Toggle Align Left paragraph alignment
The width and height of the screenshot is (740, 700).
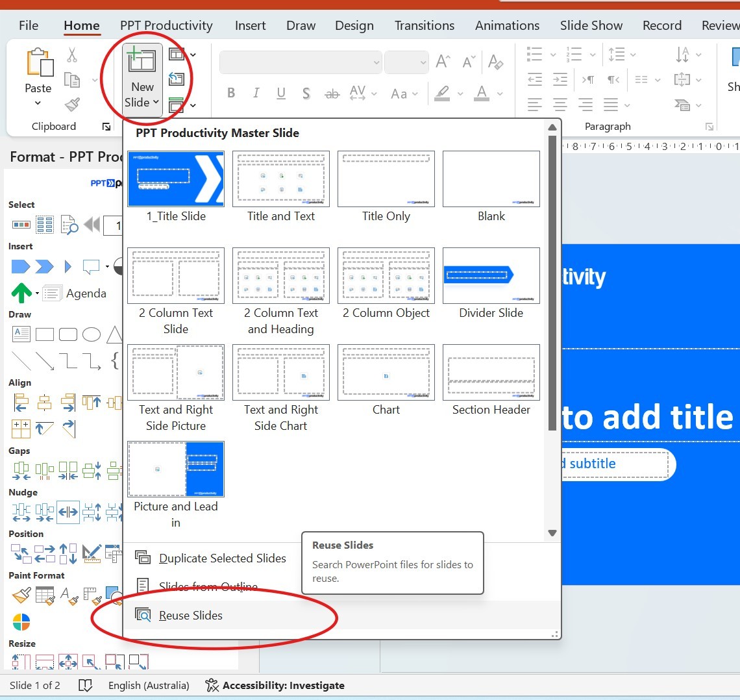[535, 105]
